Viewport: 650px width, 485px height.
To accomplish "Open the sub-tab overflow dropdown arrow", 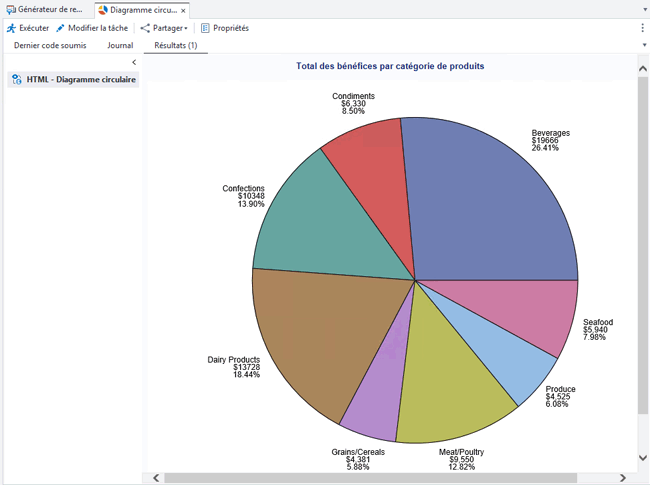I will [x=644, y=45].
